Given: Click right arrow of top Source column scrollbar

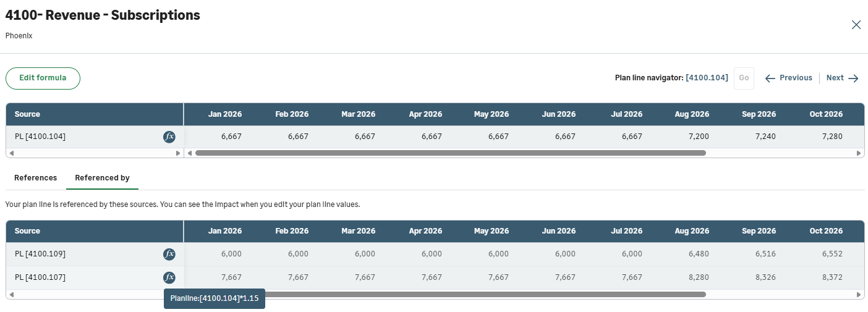Looking at the screenshot, I should pyautogui.click(x=179, y=153).
